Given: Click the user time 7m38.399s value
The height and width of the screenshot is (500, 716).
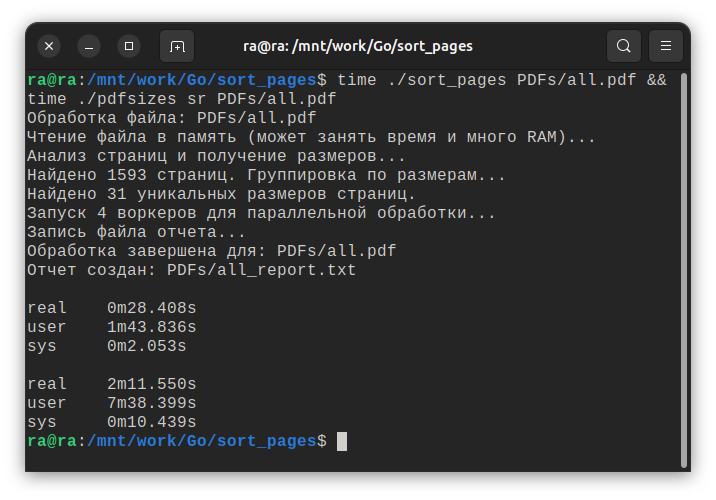Looking at the screenshot, I should coord(151,403).
